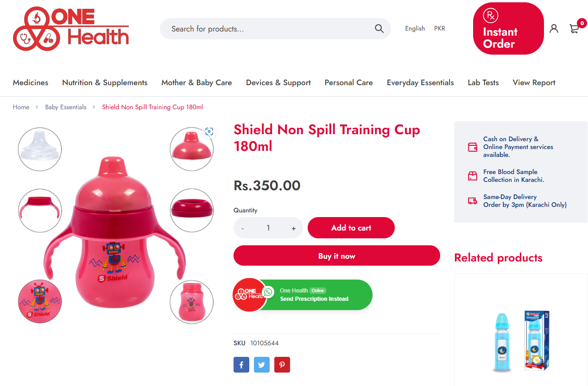Open the user account icon

pos(554,29)
